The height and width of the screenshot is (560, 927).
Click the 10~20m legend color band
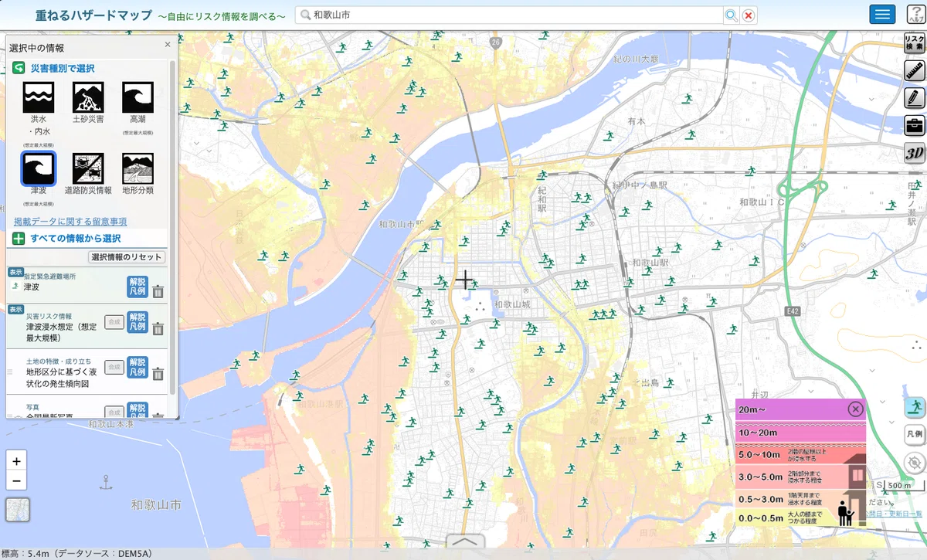coord(800,433)
